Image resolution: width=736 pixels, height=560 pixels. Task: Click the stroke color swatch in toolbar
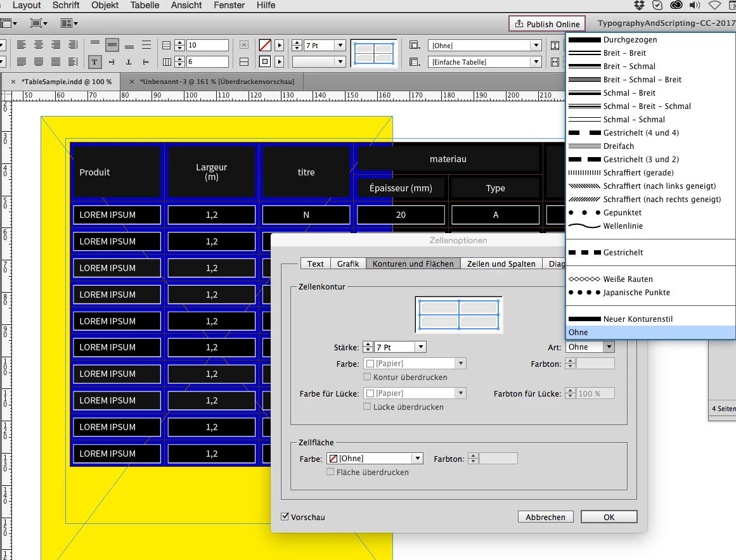(x=265, y=62)
